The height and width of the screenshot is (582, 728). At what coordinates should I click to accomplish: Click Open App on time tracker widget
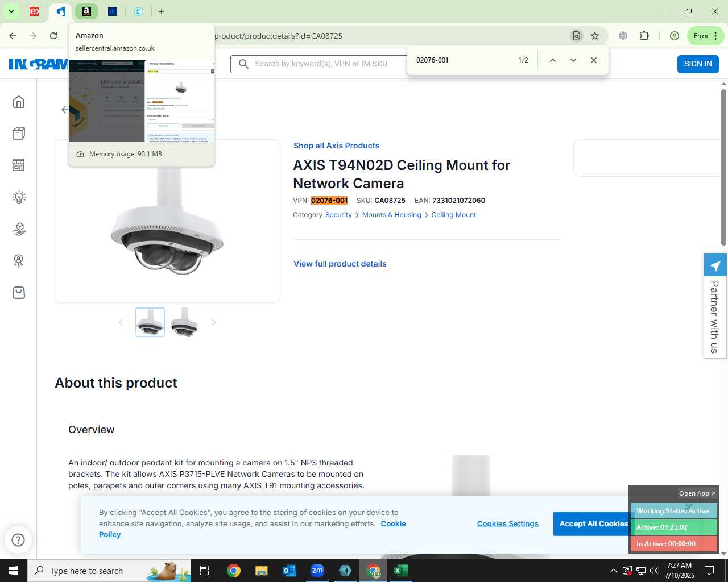pos(697,493)
